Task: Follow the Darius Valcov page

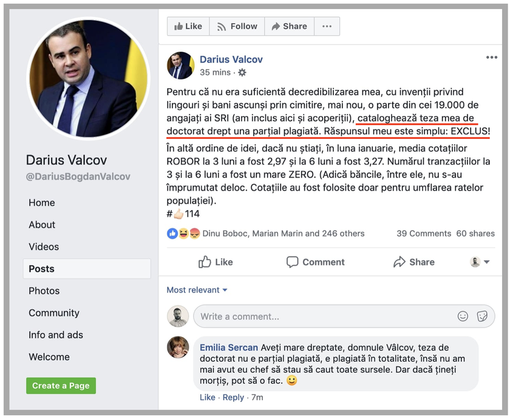Action: [237, 26]
